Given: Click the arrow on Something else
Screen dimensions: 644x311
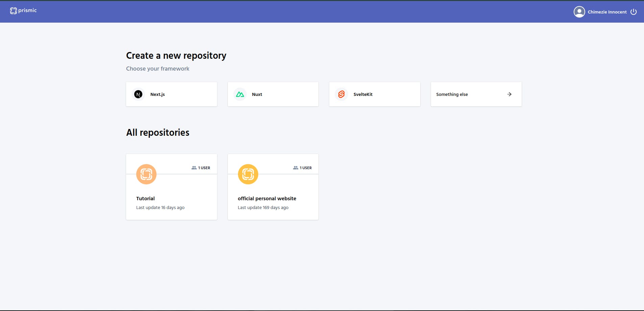Looking at the screenshot, I should (x=509, y=94).
